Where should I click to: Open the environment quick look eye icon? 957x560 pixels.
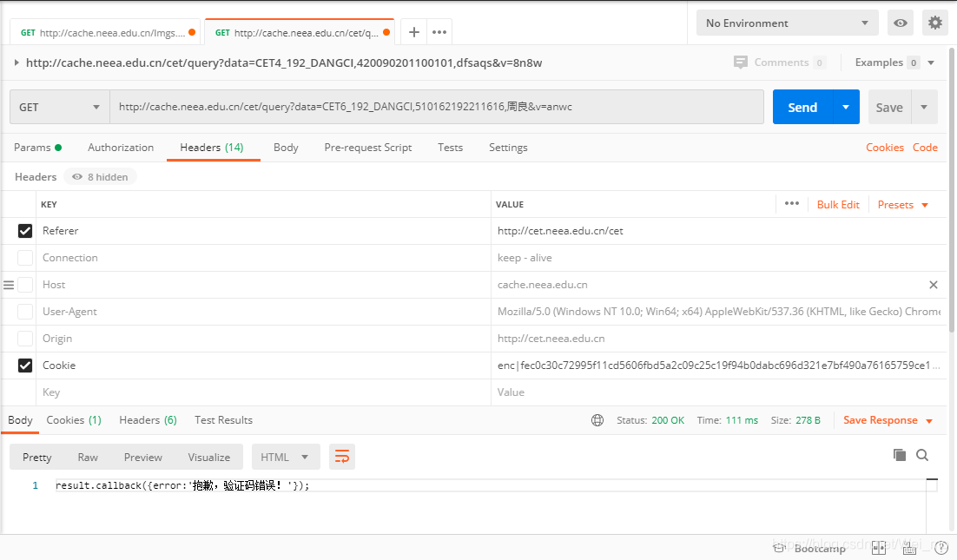tap(901, 23)
